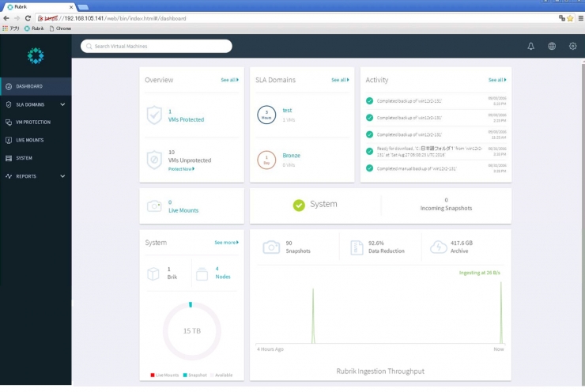585x392 pixels.
Task: Click the Rubrik logo in sidebar
Action: (35, 55)
